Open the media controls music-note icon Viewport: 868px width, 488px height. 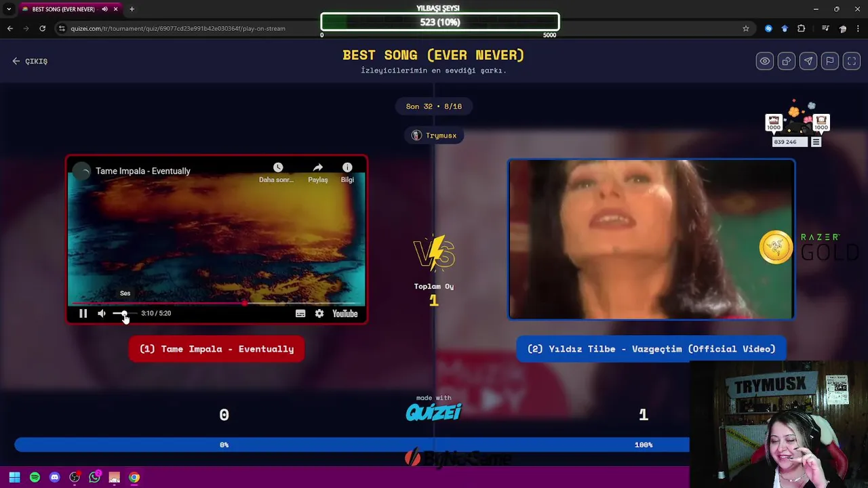(x=825, y=28)
